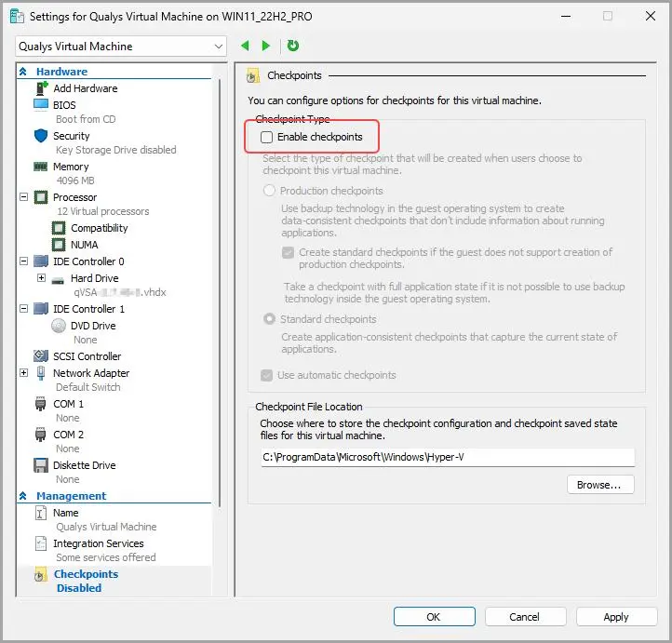Collapse the IDE Controller 1 node

(x=24, y=308)
